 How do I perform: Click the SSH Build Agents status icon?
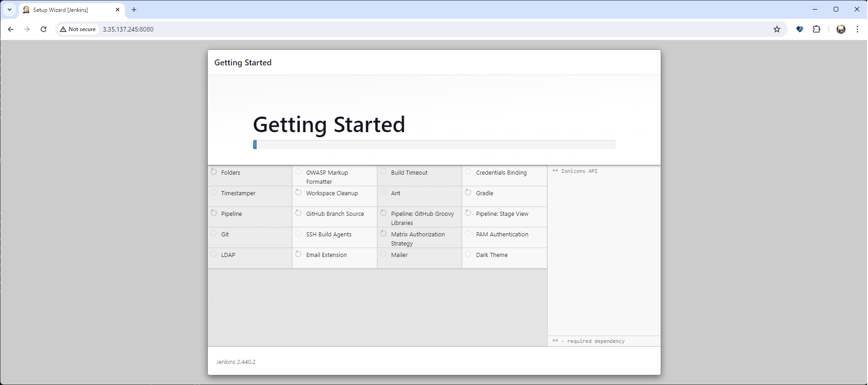coord(298,234)
